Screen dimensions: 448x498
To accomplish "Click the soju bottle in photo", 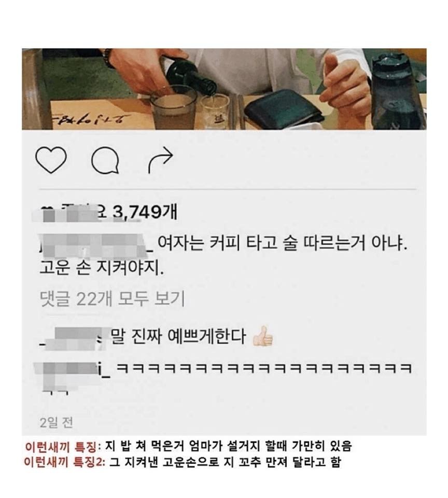I will tap(191, 77).
